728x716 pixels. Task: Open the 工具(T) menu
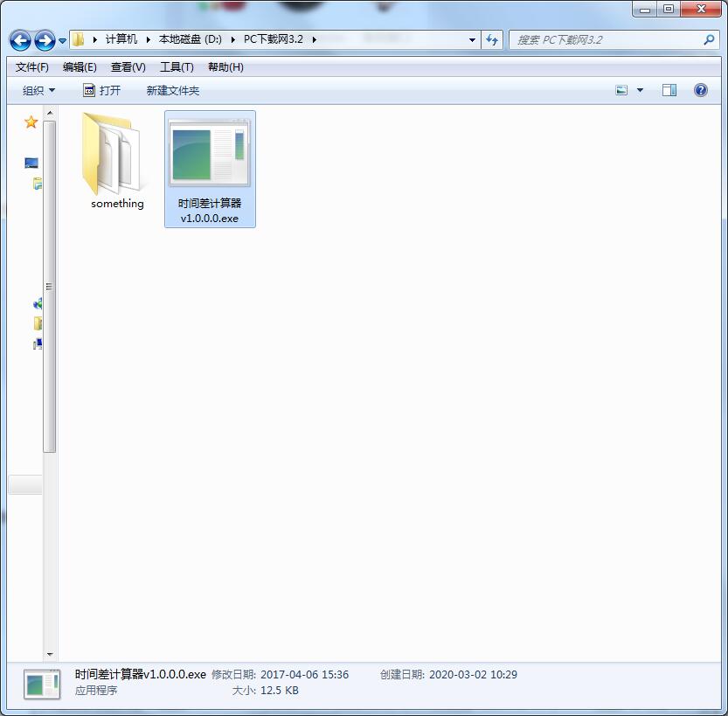(176, 67)
